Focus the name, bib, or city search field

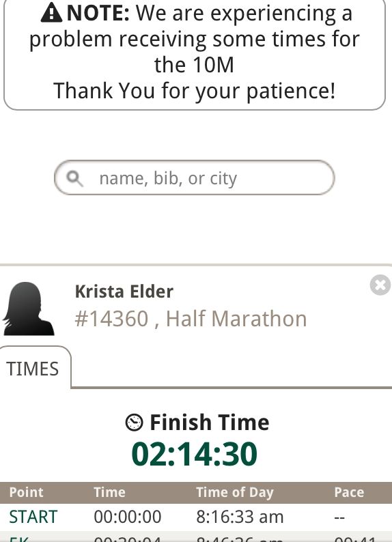pos(194,177)
